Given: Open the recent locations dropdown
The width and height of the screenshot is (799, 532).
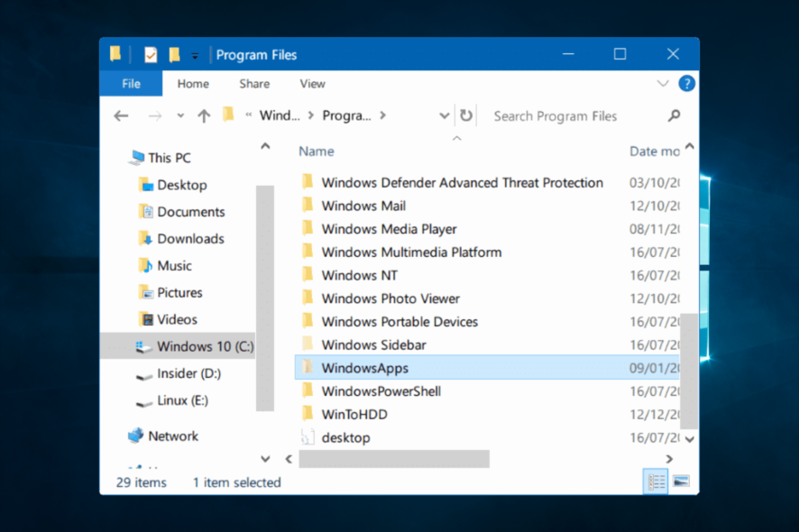Looking at the screenshot, I should 180,115.
